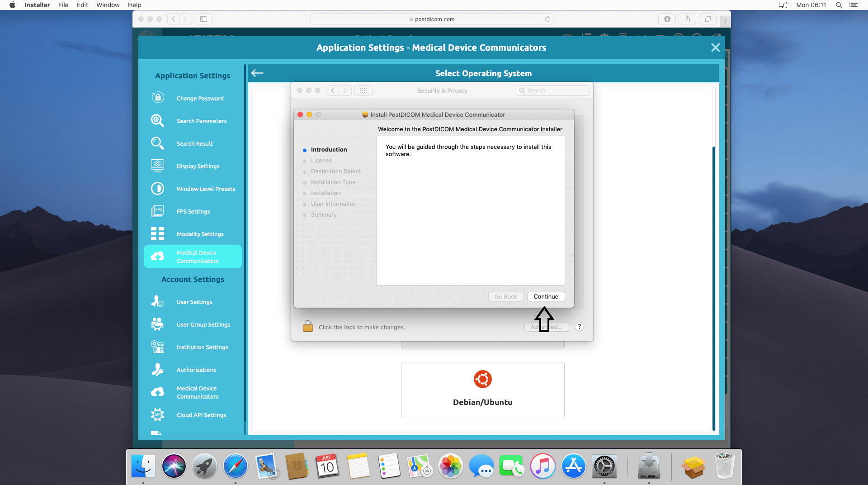Click the User Group Settings icon
Image resolution: width=868 pixels, height=485 pixels.
click(x=157, y=324)
